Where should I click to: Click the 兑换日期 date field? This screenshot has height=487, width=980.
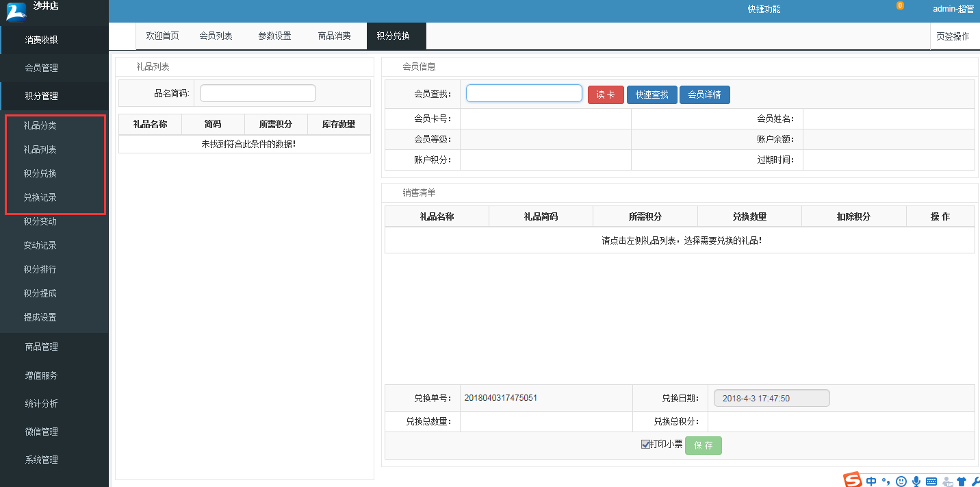point(771,399)
